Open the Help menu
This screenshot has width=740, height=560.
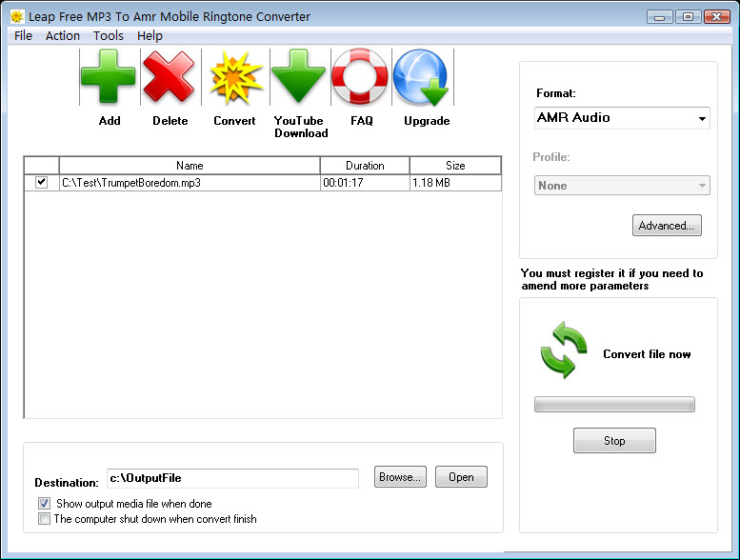pyautogui.click(x=150, y=36)
